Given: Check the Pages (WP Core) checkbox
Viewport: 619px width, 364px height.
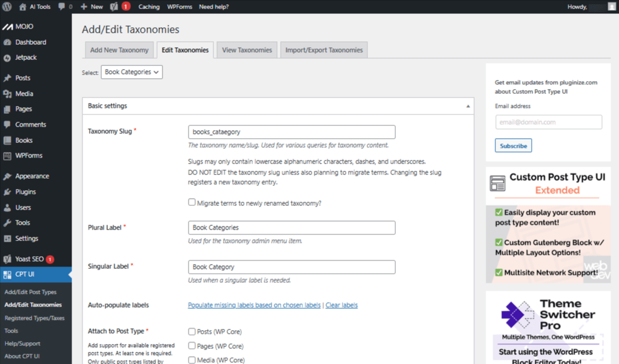Looking at the screenshot, I should pyautogui.click(x=192, y=346).
